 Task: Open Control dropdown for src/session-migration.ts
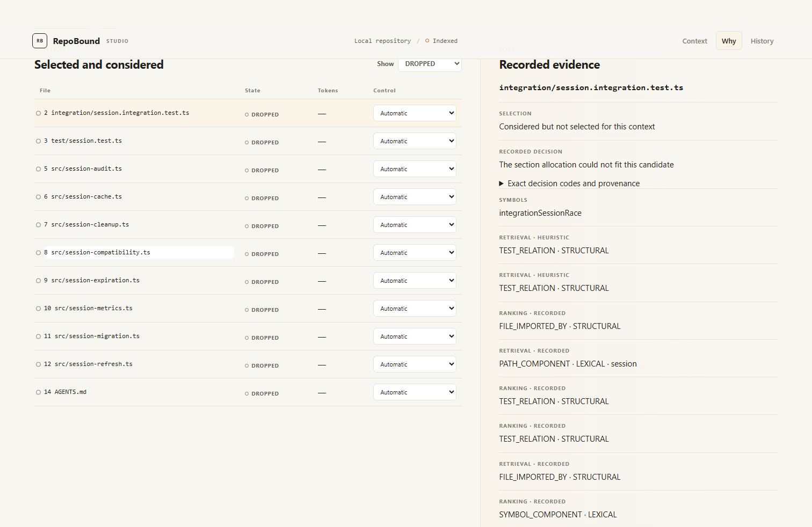click(415, 336)
